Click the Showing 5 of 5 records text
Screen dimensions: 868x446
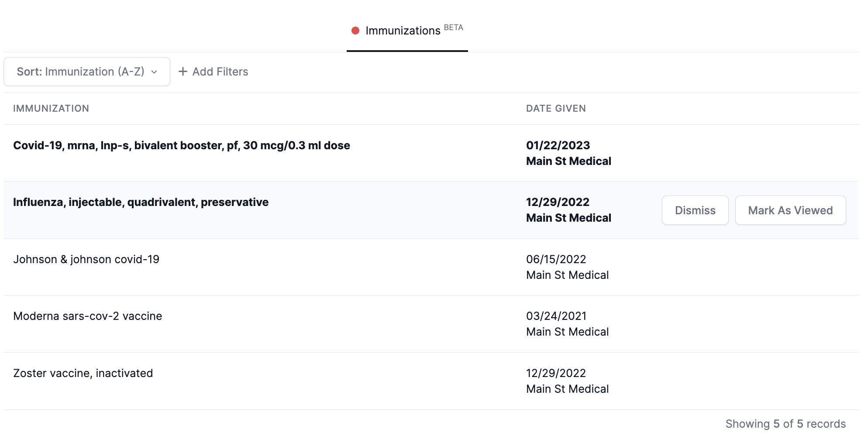click(785, 424)
